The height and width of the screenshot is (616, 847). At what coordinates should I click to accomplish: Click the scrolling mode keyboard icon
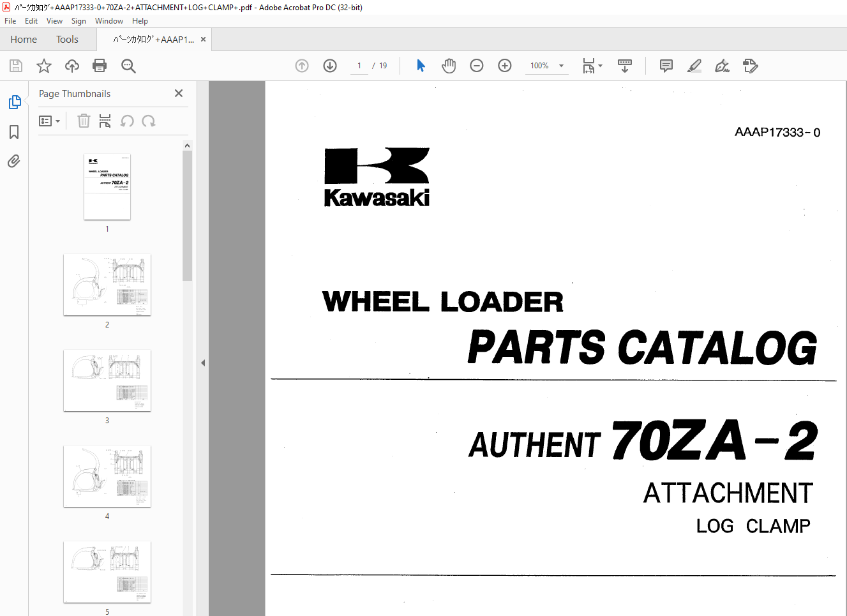[625, 66]
